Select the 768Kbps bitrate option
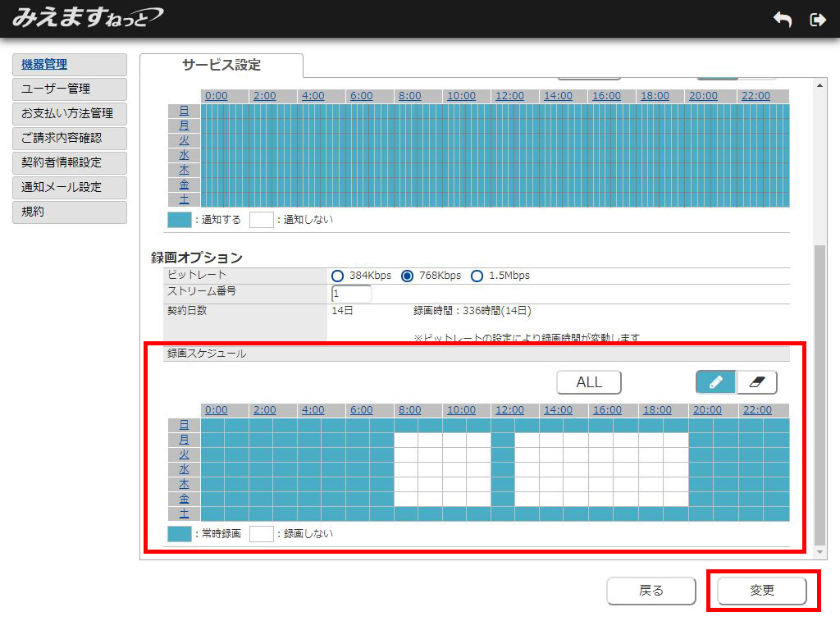840x630 pixels. tap(407, 276)
